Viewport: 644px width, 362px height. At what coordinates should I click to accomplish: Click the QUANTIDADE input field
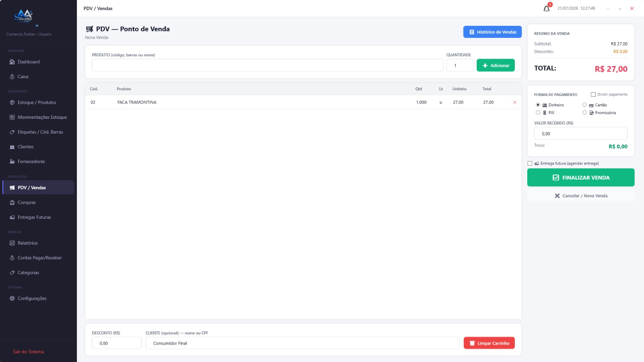[x=460, y=65]
